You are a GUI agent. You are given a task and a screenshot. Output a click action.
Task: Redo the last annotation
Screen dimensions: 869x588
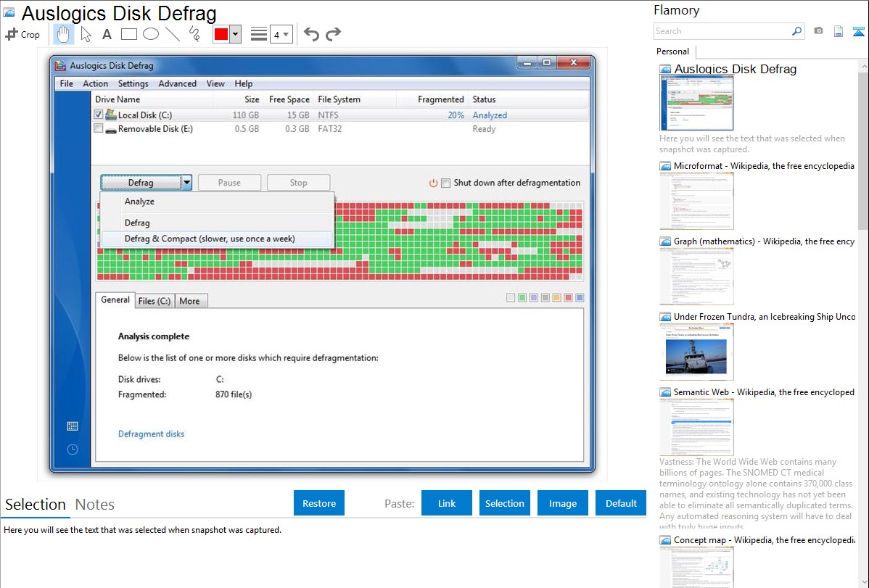click(333, 34)
